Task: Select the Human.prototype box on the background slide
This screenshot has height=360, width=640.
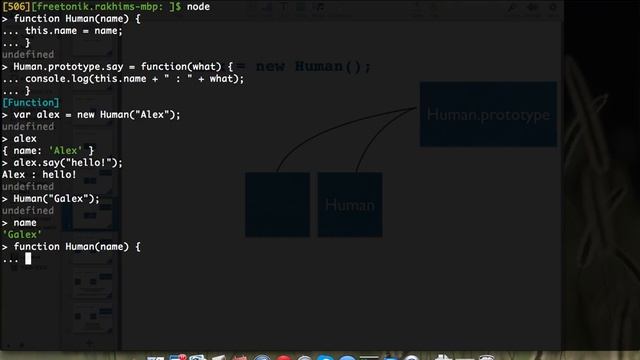Action: 488,114
